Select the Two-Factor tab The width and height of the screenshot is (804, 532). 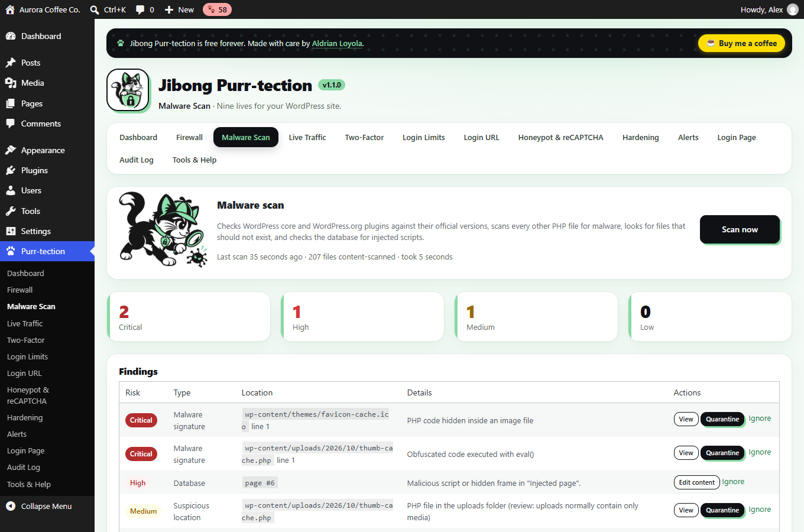pos(364,137)
